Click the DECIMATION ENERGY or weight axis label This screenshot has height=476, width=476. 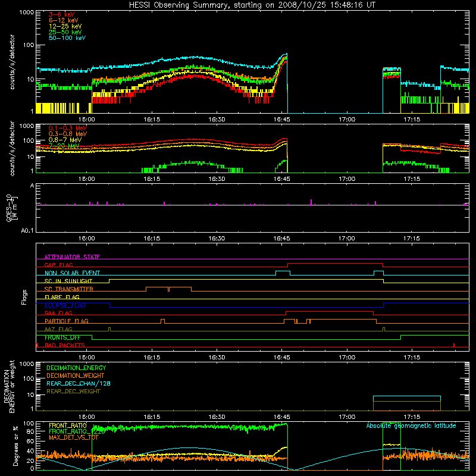pyautogui.click(x=9, y=386)
